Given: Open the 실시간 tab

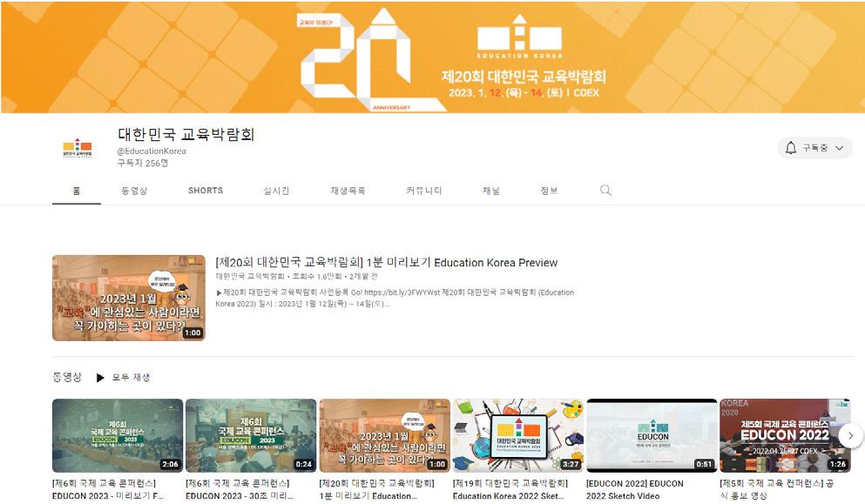Looking at the screenshot, I should [276, 191].
